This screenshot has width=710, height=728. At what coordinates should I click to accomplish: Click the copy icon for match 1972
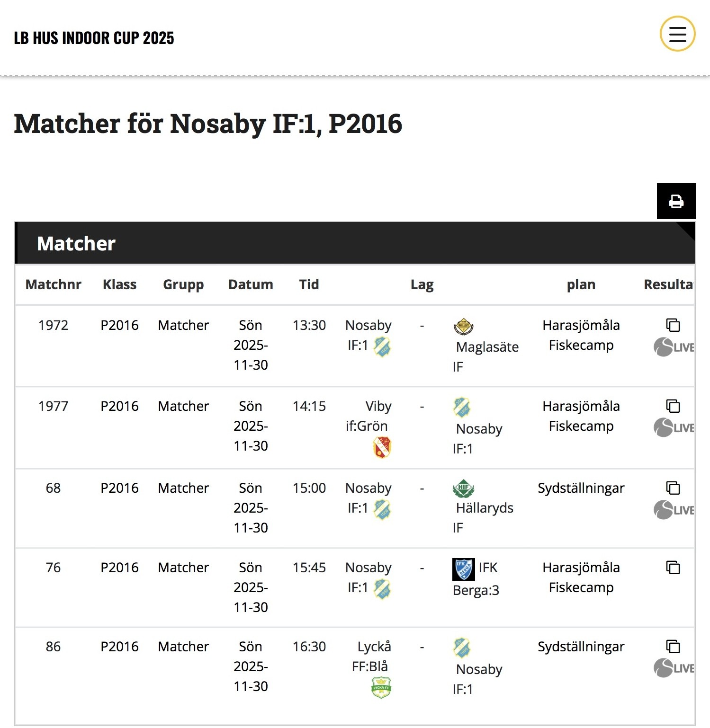(x=673, y=325)
